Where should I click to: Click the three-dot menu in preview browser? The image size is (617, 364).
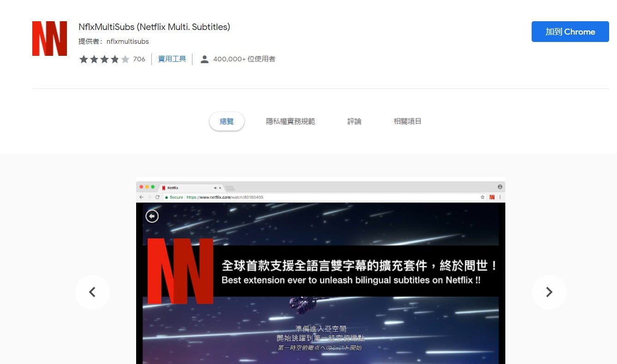pos(500,197)
